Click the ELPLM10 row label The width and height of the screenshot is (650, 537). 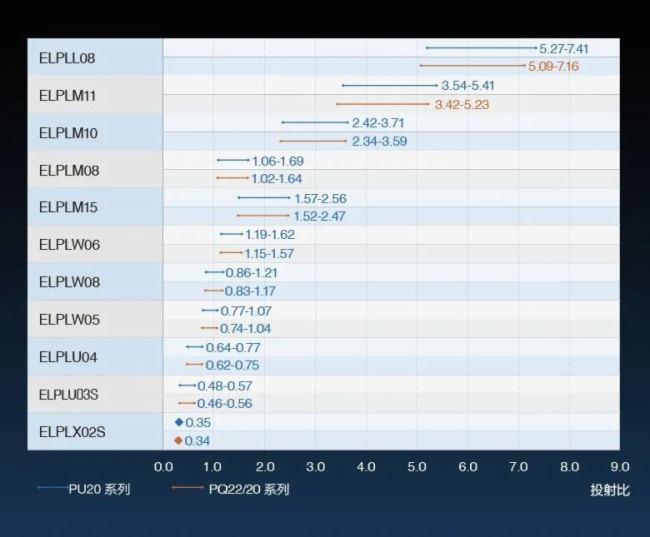[x=69, y=133]
